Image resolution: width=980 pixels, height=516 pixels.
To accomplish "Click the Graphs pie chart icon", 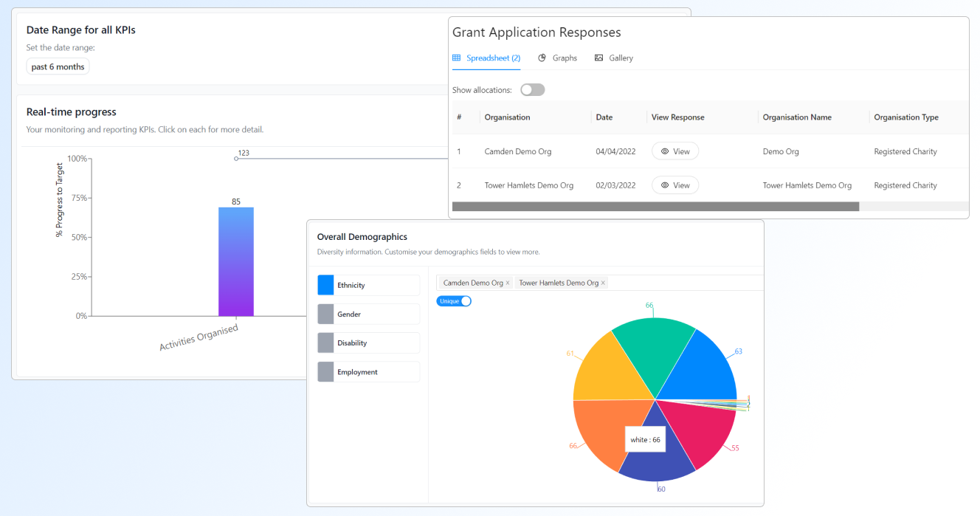I will pyautogui.click(x=542, y=58).
